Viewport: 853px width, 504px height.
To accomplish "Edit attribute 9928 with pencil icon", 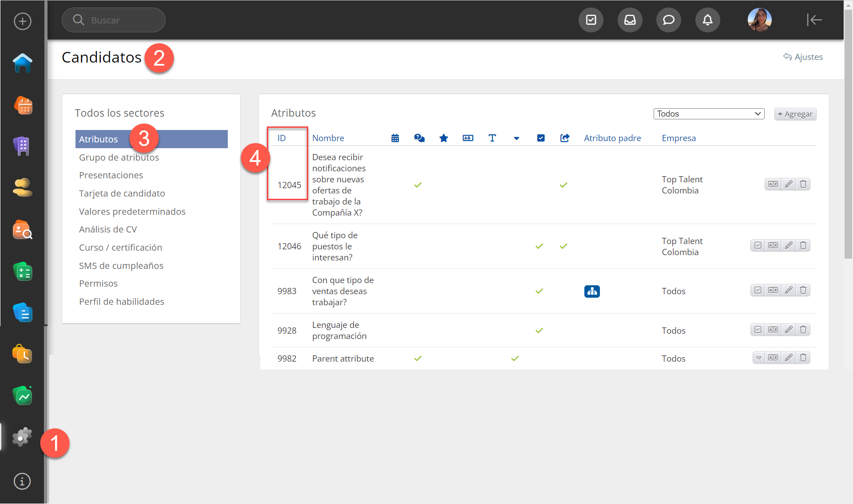I will (788, 330).
